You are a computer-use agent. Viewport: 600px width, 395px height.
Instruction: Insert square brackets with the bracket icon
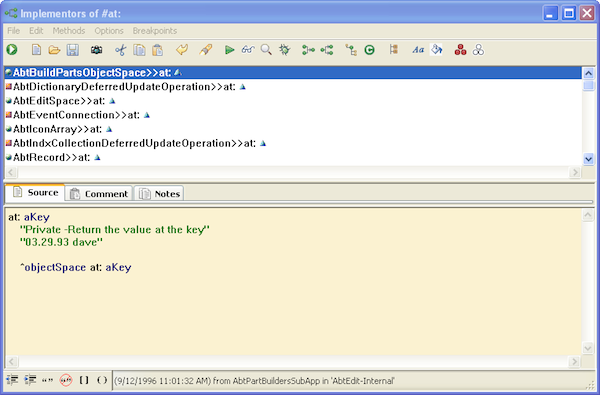pos(84,380)
